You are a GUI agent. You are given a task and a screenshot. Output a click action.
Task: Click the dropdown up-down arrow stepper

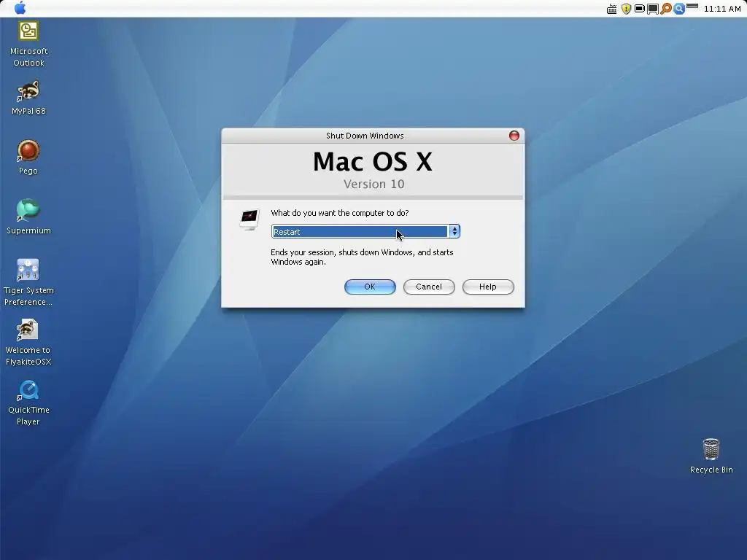tap(454, 231)
